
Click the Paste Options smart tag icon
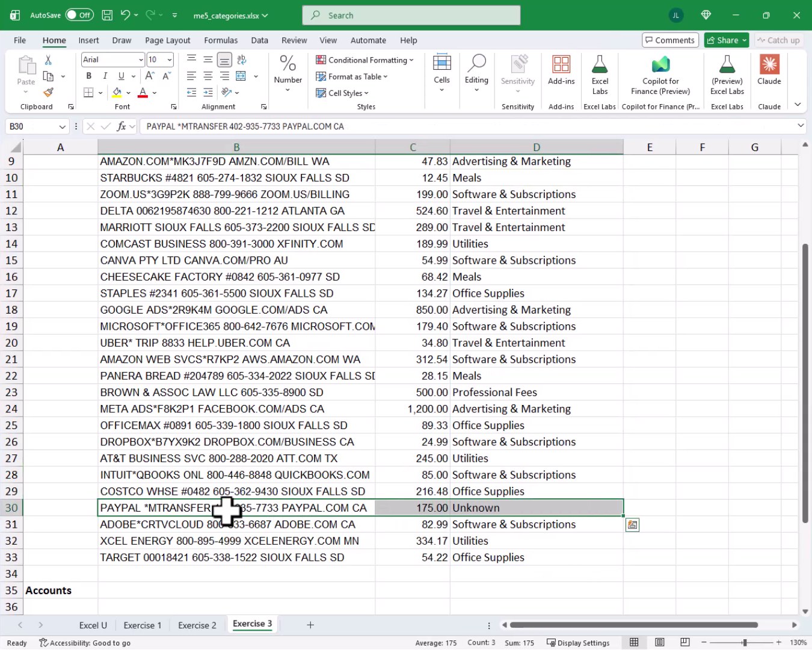(632, 525)
